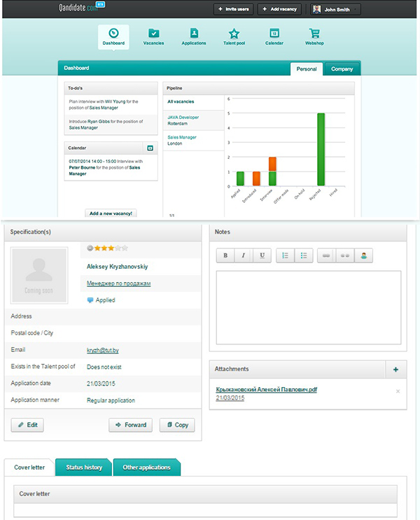
Task: Toggle underline formatting in Notes
Action: point(261,255)
